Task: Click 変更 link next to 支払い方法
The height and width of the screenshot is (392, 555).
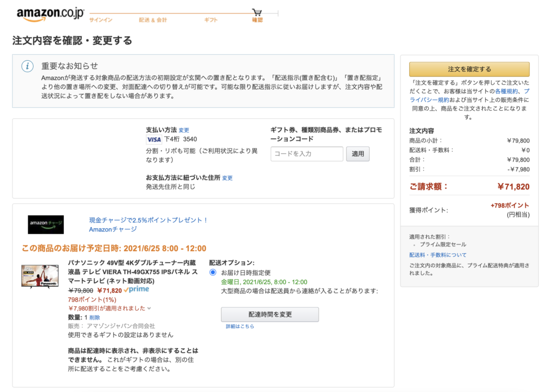Action: point(184,130)
